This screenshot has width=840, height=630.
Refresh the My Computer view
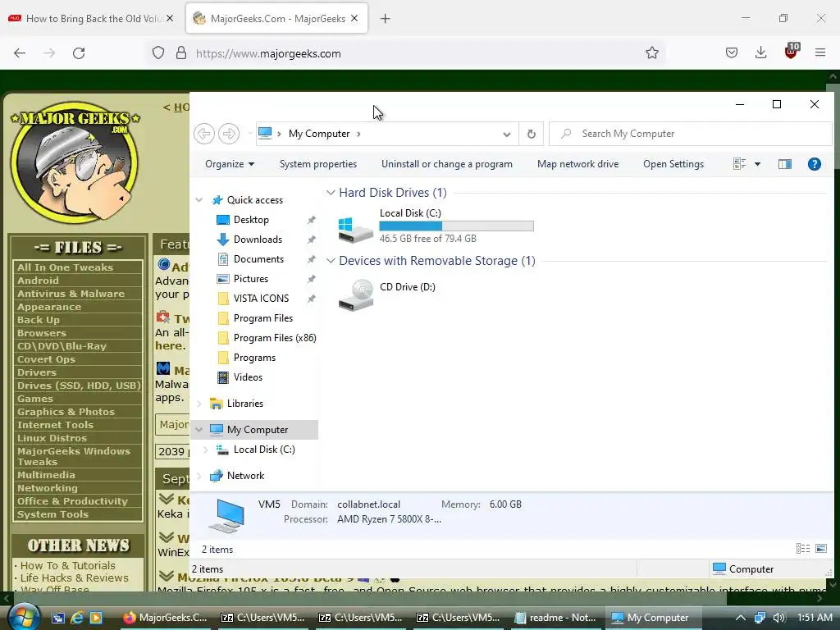coord(531,134)
